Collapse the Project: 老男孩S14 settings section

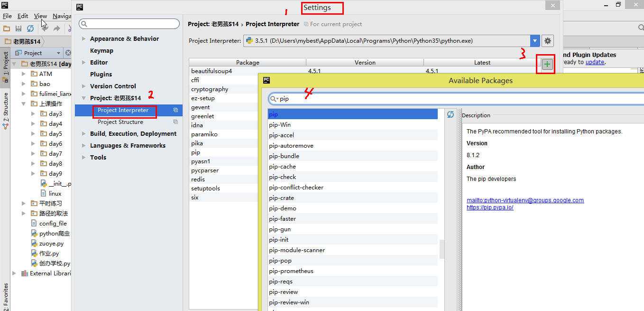pos(84,98)
